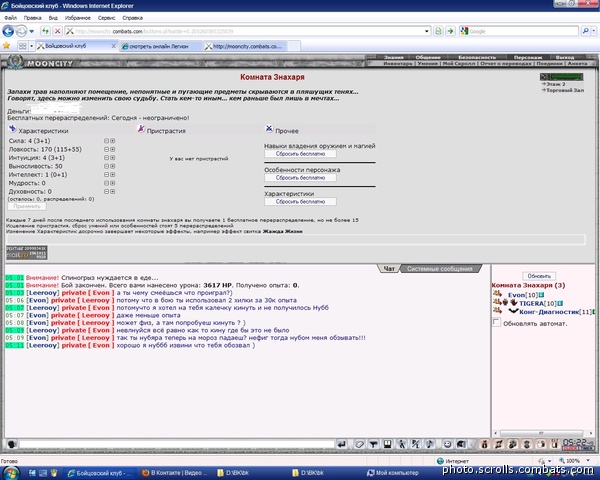Decrease Ловкость with the minus button

click(x=106, y=149)
